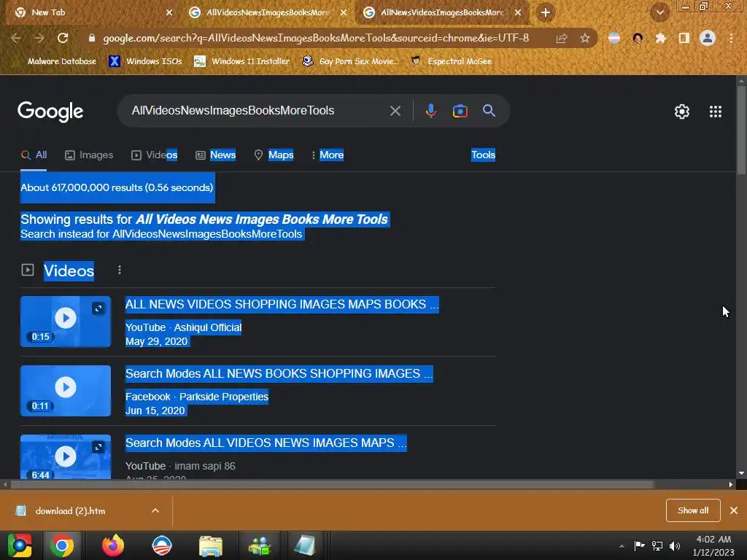
Task: Open network tray icon
Action: click(657, 546)
